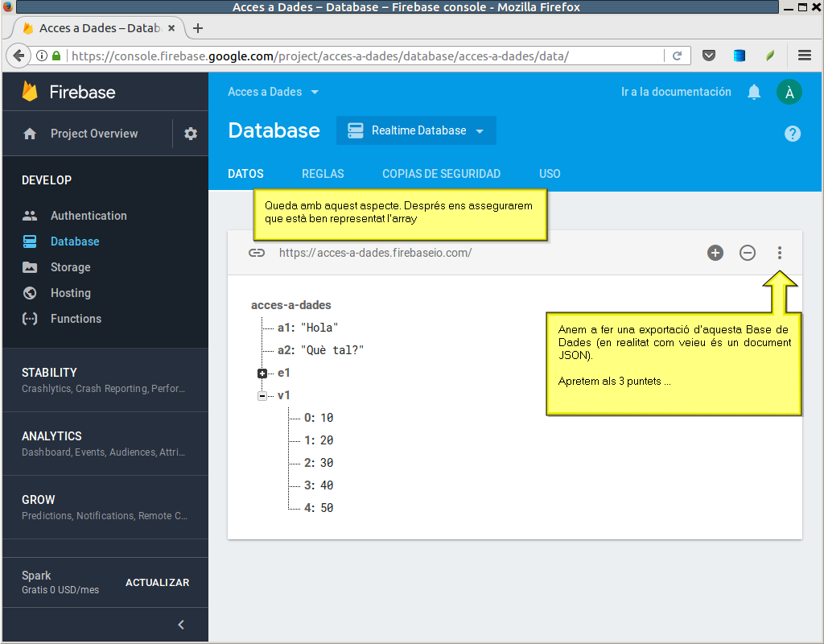Open the three-dot options menu
Image resolution: width=824 pixels, height=644 pixels.
pos(780,253)
